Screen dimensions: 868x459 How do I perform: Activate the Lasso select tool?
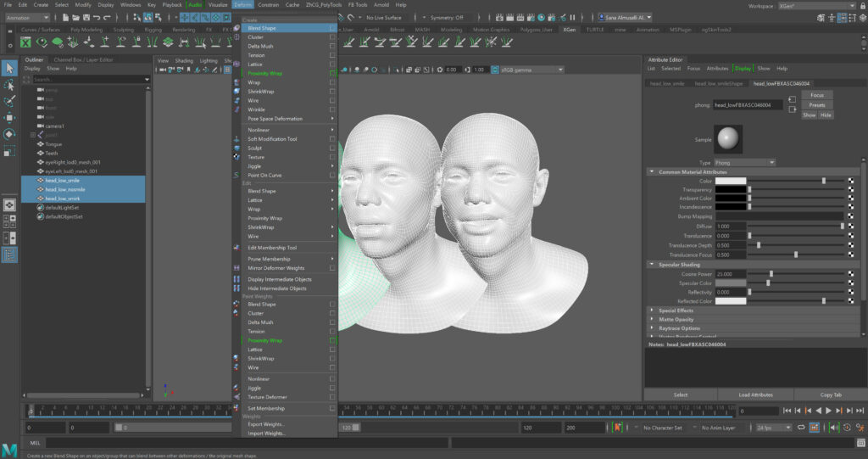pyautogui.click(x=9, y=85)
